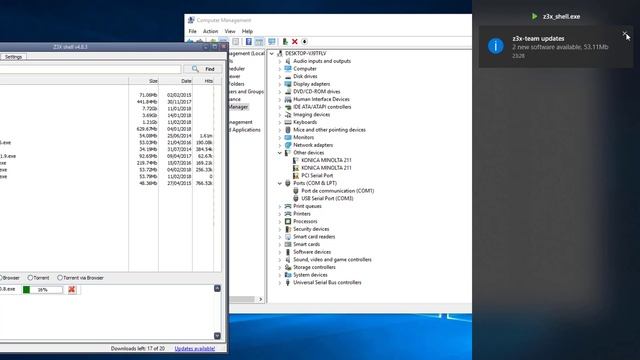Viewport: 640px width, 360px height.
Task: Open the Updates available! link
Action: (x=195, y=349)
